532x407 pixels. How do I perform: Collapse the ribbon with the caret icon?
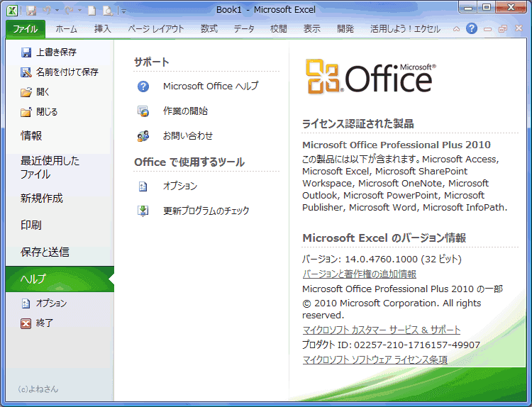[456, 29]
